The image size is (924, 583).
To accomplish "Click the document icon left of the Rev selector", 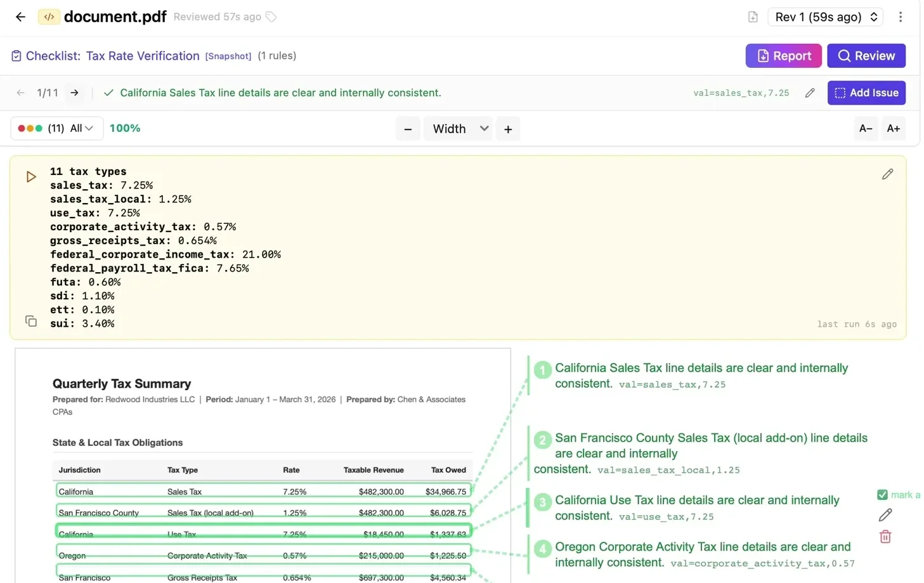I will [753, 17].
